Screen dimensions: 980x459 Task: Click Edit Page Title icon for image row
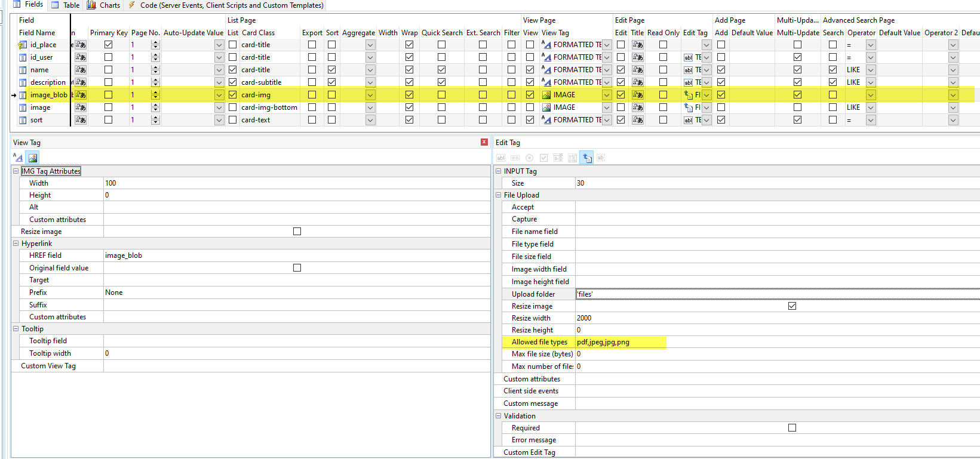[638, 107]
